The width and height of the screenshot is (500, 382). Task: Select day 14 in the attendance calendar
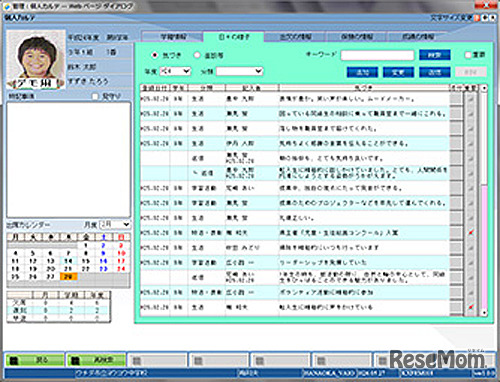pos(68,261)
